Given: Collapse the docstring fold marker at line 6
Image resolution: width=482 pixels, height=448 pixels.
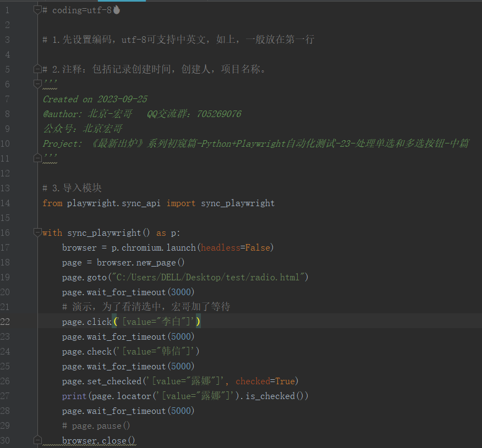Looking at the screenshot, I should [x=37, y=84].
